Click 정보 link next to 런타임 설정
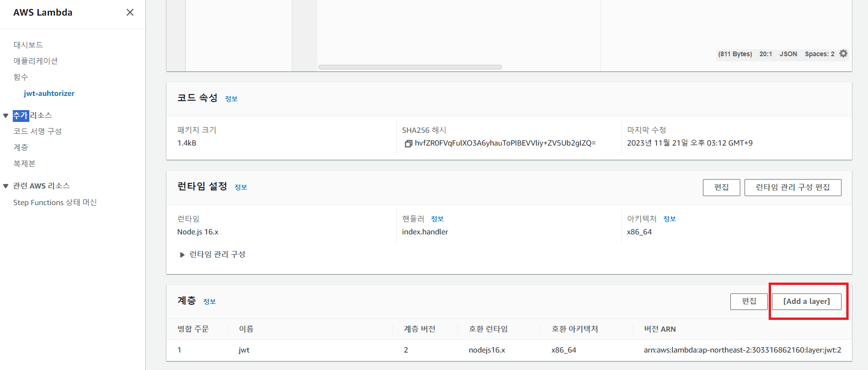This screenshot has height=370, width=868. (241, 187)
